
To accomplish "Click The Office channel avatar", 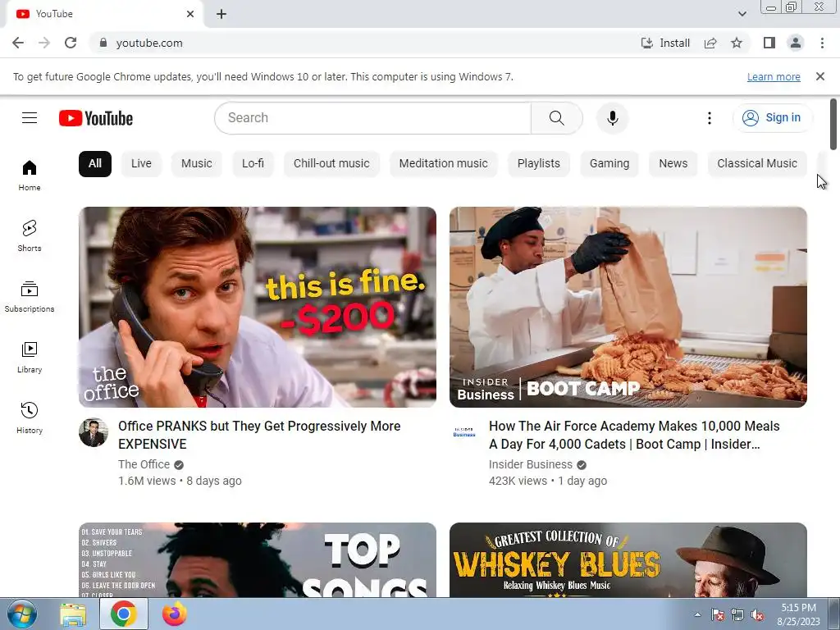I will click(x=94, y=432).
